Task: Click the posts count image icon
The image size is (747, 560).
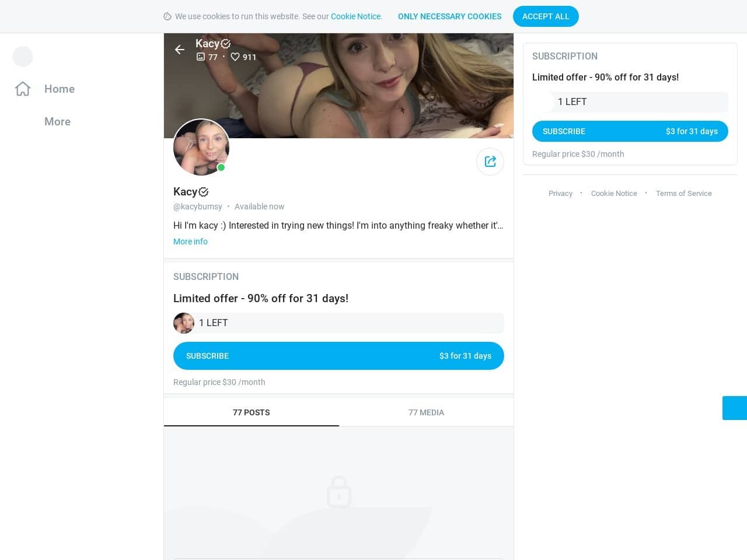Action: click(x=201, y=57)
